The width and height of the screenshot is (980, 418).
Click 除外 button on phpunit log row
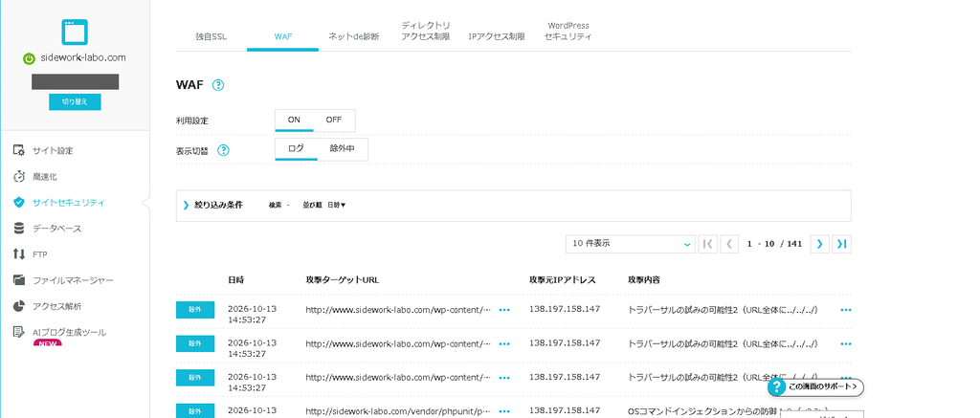point(195,411)
